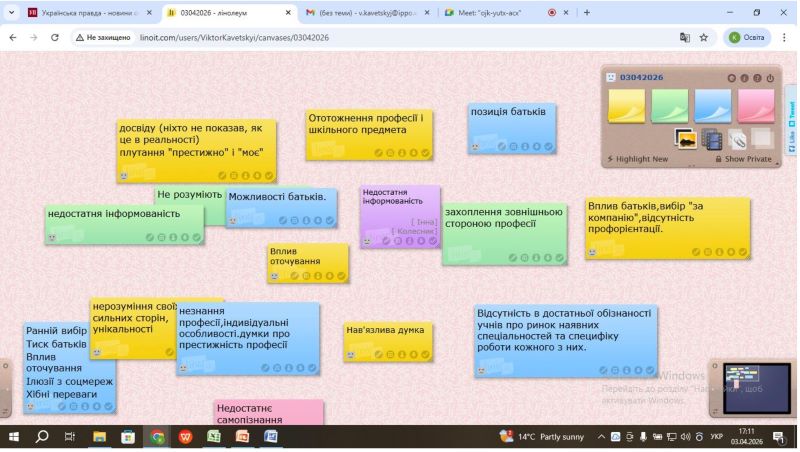Click the author face icon on the "Вплив батьків" sticky
This screenshot has height=452, width=800.
(592, 252)
